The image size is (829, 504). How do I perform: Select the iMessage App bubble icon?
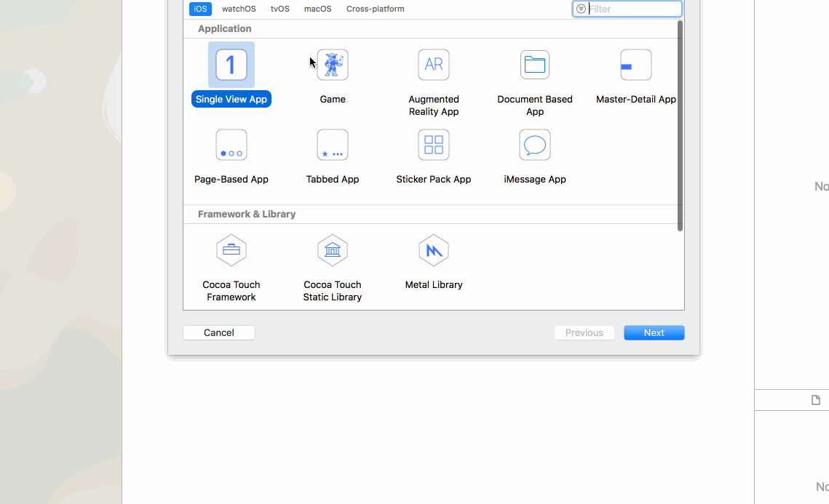tap(534, 145)
